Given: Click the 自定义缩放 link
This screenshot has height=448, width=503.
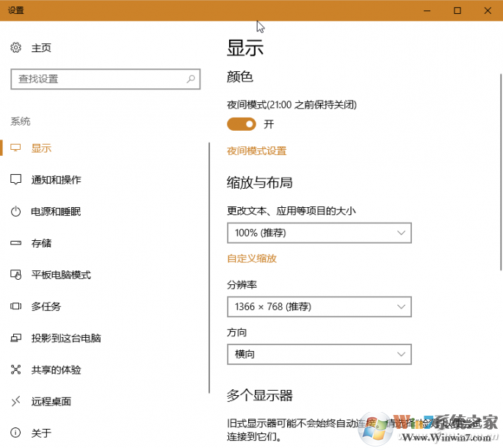Looking at the screenshot, I should click(x=252, y=259).
